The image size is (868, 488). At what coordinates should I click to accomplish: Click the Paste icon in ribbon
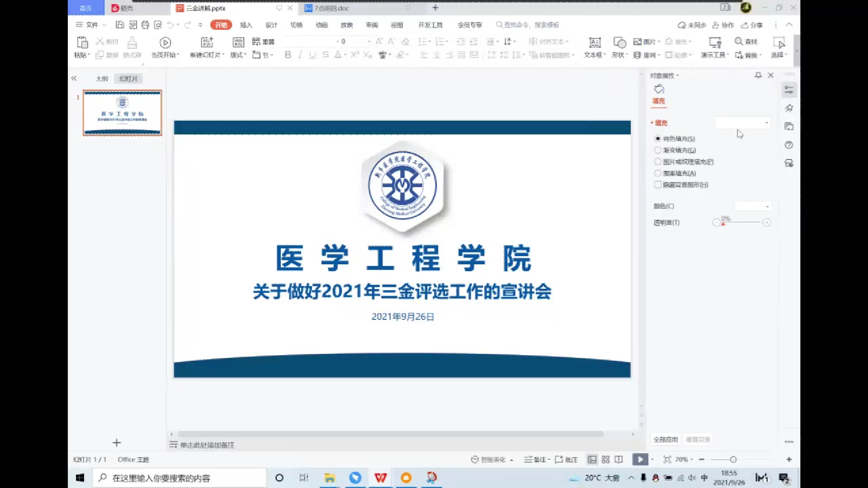(82, 43)
